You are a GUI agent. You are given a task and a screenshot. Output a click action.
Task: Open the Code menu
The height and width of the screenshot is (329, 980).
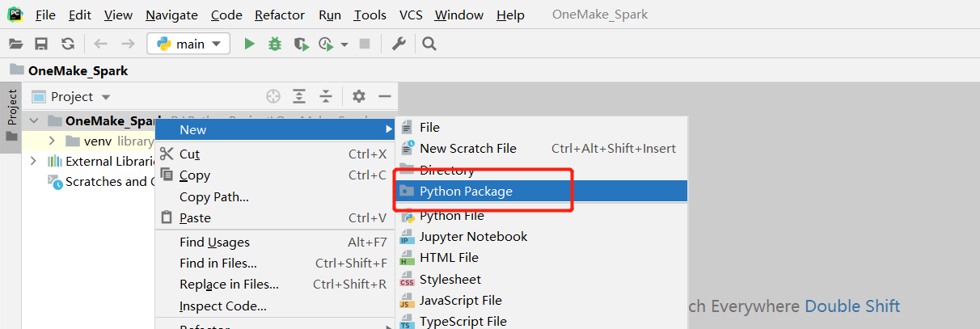226,15
